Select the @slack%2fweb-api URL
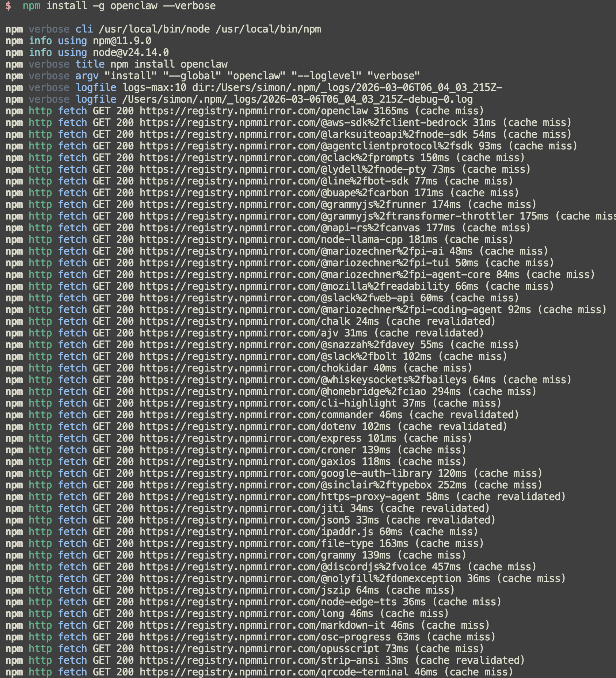 click(x=277, y=298)
